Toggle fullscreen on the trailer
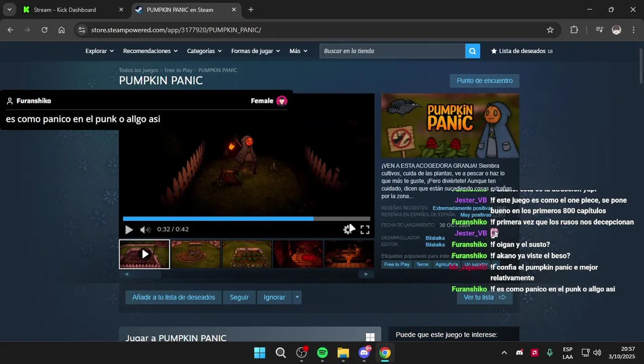 pos(365,230)
